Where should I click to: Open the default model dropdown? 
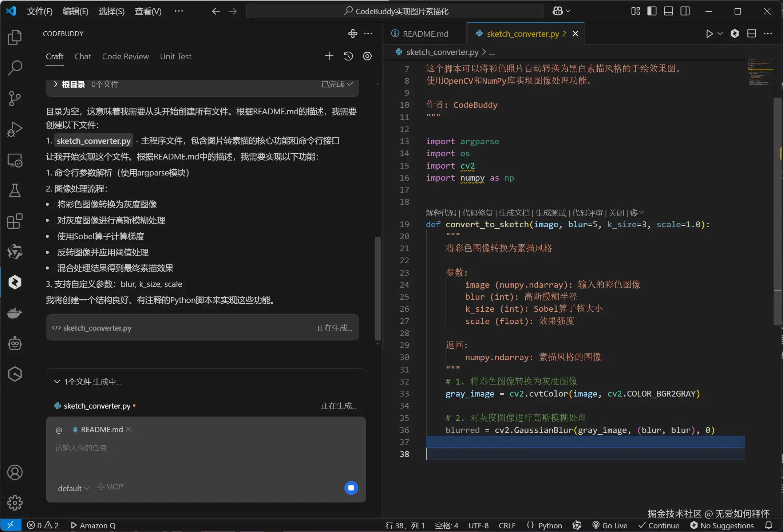pyautogui.click(x=74, y=488)
